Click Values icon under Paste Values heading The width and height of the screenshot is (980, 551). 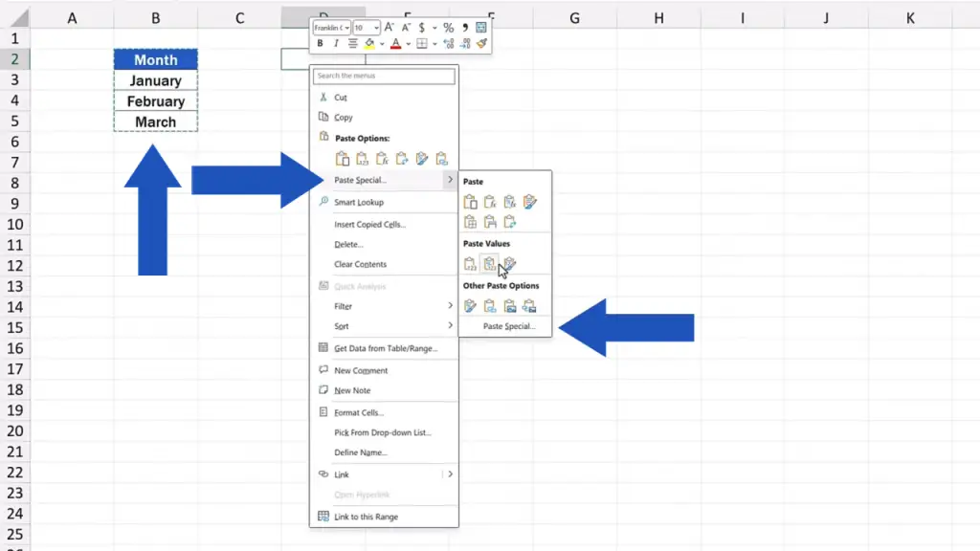tap(470, 264)
